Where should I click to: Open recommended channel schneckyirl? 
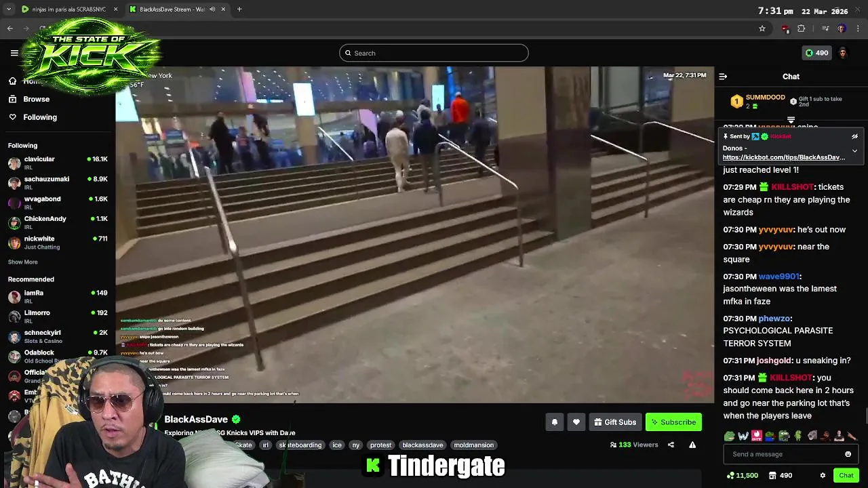(58, 336)
